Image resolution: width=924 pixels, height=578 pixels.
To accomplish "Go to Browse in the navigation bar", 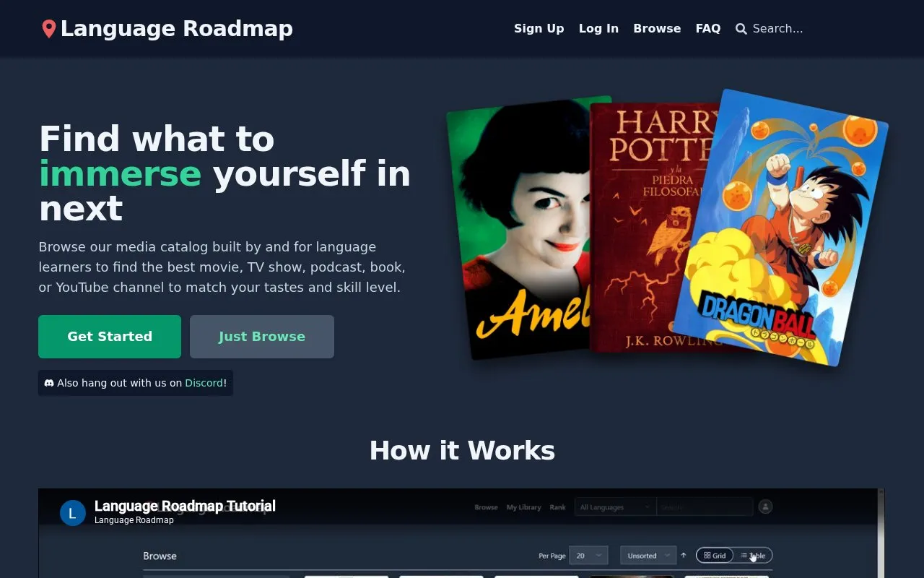I will (657, 28).
